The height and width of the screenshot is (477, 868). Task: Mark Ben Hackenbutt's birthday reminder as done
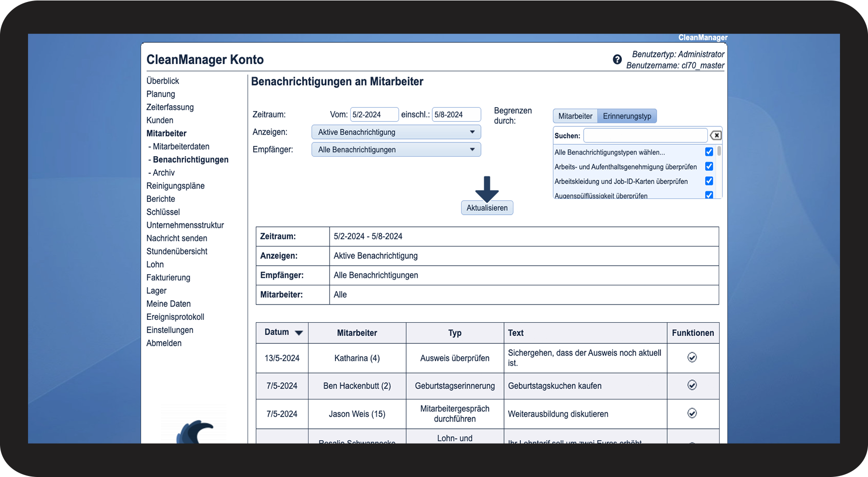click(x=692, y=385)
